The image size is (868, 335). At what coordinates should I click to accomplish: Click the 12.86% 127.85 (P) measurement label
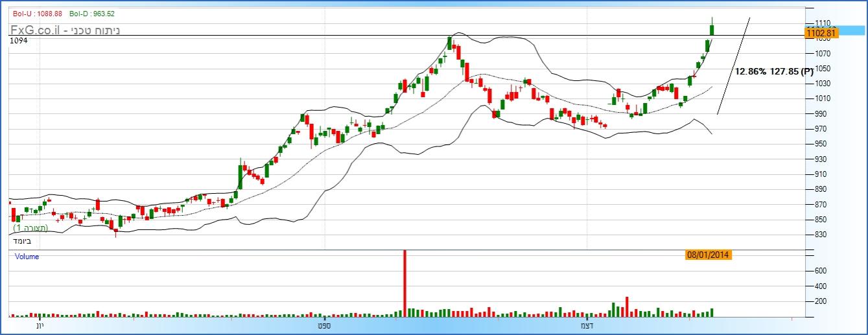click(x=774, y=72)
